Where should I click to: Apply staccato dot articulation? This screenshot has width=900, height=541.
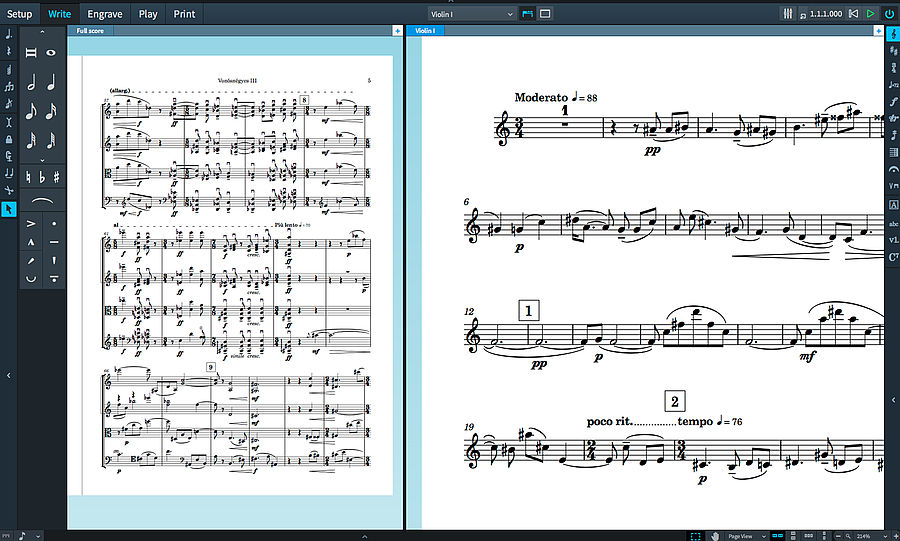53,223
